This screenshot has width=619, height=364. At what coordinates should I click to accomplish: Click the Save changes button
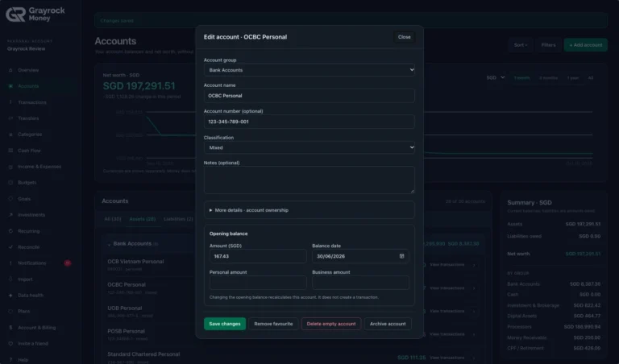tap(225, 324)
